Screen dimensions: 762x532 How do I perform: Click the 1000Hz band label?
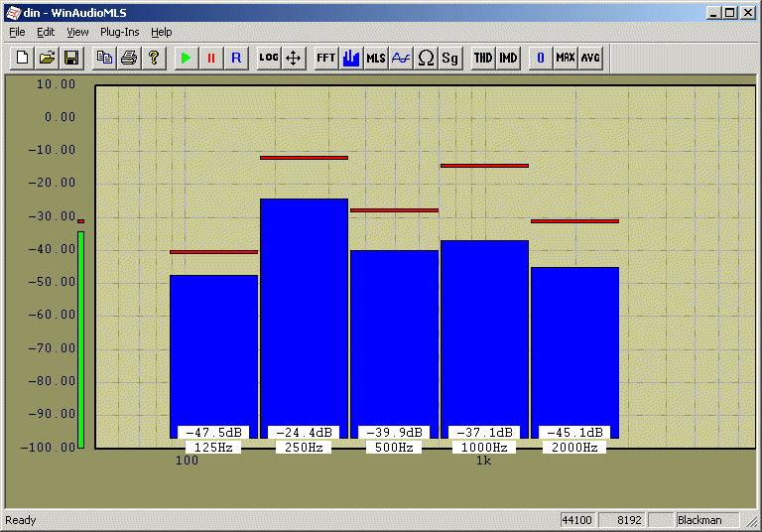[485, 448]
